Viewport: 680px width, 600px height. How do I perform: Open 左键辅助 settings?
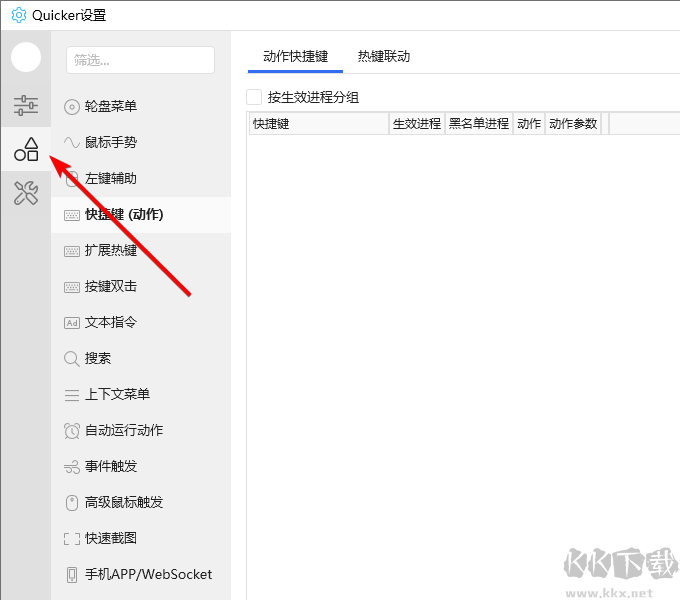tap(141, 178)
